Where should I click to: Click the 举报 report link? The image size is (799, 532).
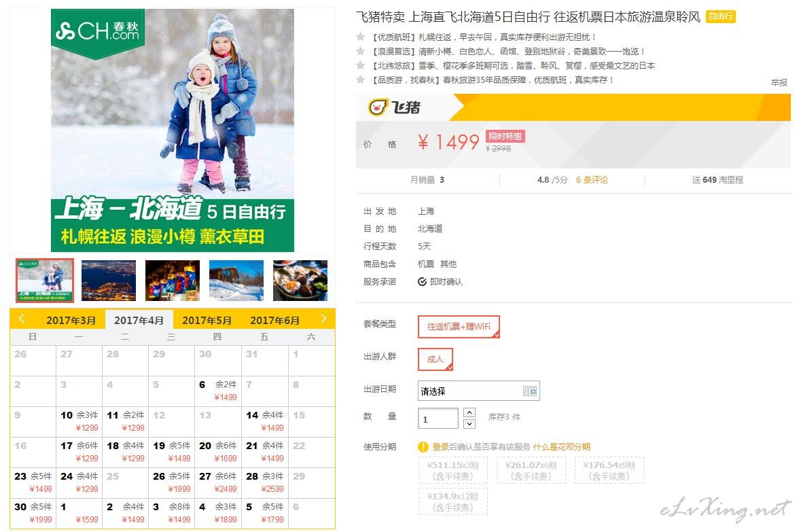point(779,82)
